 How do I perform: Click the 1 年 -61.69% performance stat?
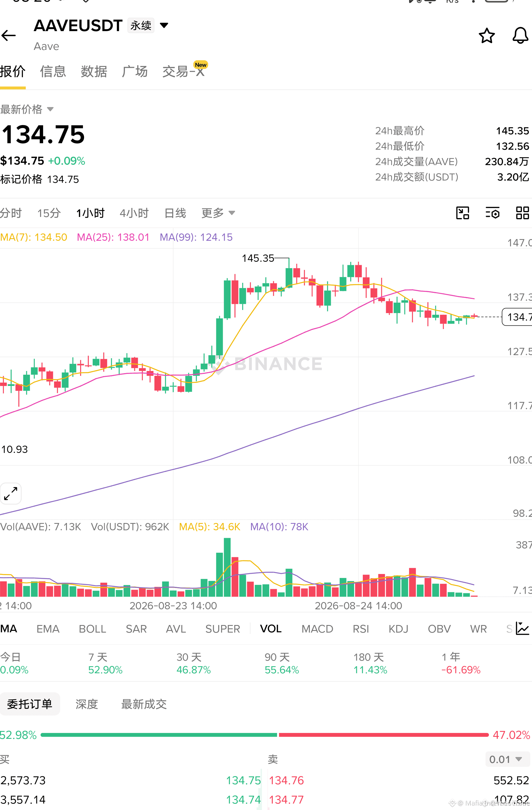461,663
